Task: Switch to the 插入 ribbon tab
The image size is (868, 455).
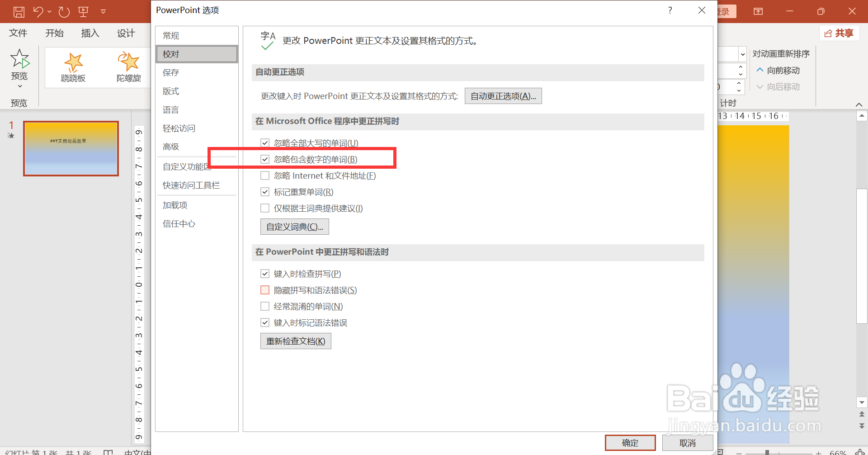Action: (x=90, y=33)
